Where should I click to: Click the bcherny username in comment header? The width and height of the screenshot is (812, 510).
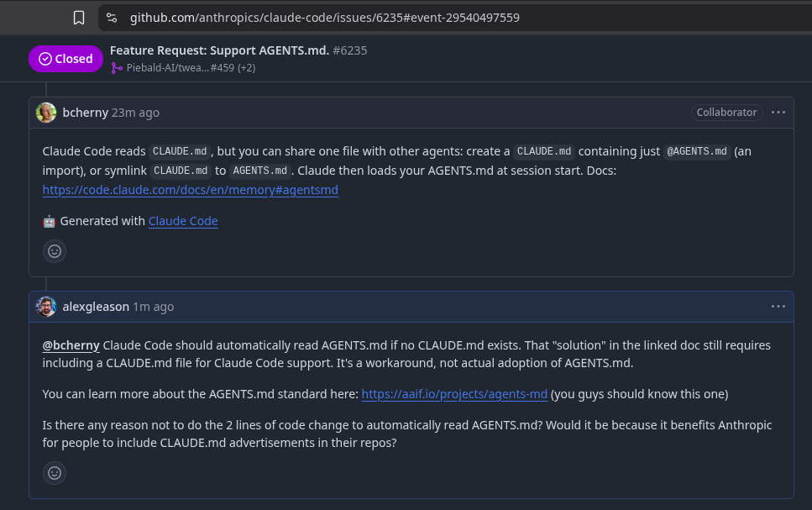pyautogui.click(x=86, y=113)
